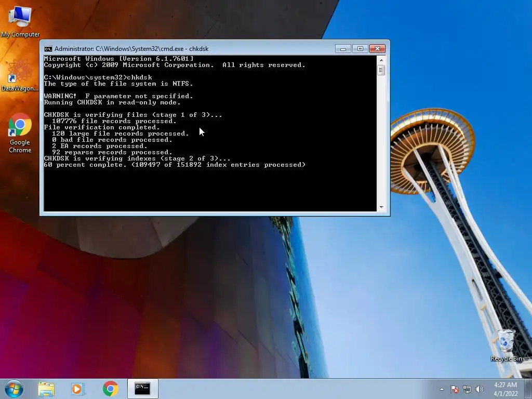Open the DataWagon desktop shortcut
532x399 pixels.
(20, 75)
